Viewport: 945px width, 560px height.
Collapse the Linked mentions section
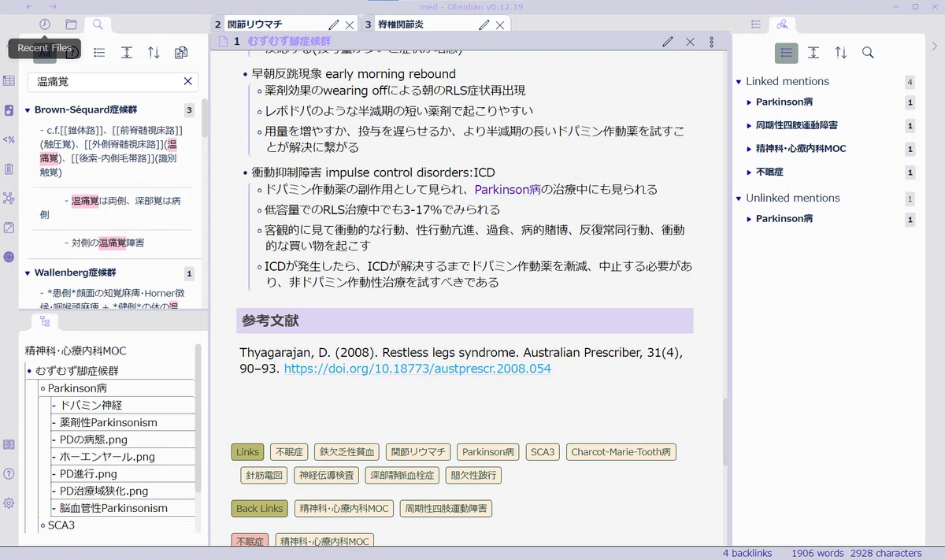pyautogui.click(x=739, y=82)
